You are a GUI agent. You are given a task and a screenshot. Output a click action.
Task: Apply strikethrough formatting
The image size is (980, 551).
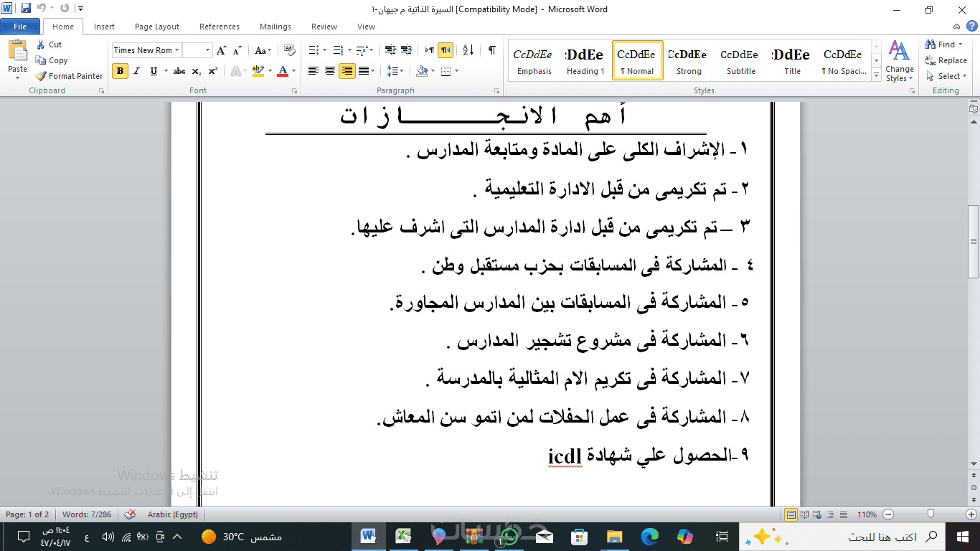click(179, 71)
